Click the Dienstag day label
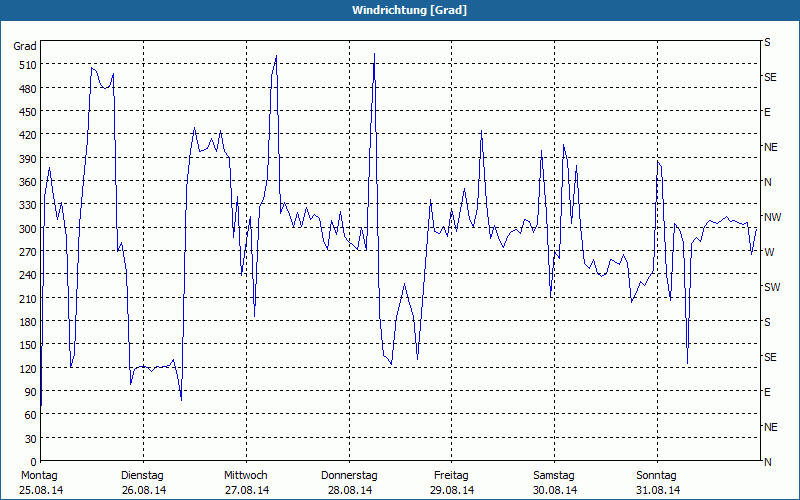Screen dimensions: 800x500 coord(142,476)
